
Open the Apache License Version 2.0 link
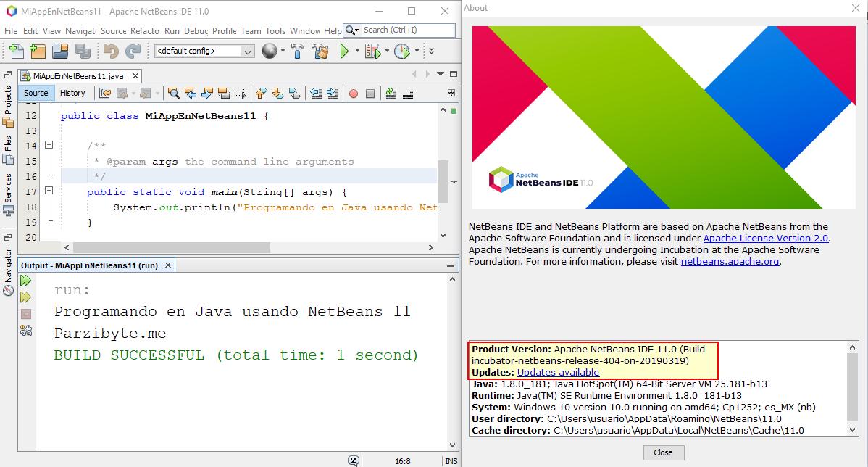pyautogui.click(x=766, y=238)
